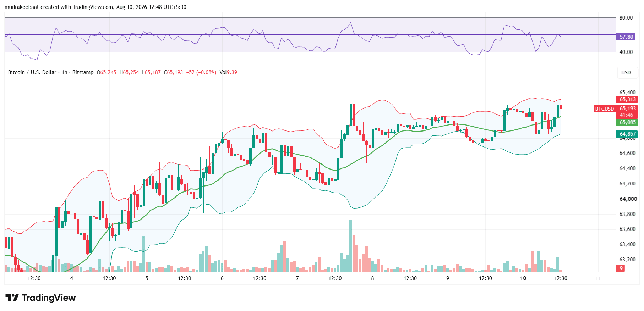
Task: Click the mudrakeebaat created with TradingView.com caption
Action: click(95, 7)
